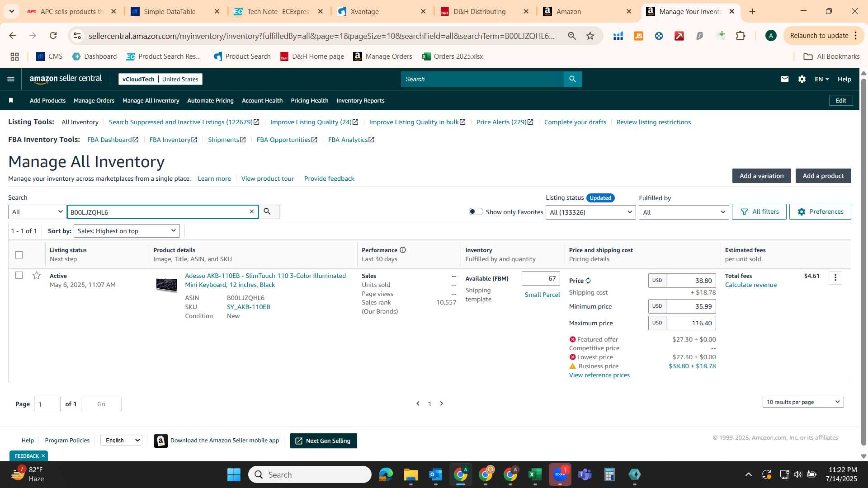Open the tab search chevron
The height and width of the screenshot is (488, 868).
(11, 11)
